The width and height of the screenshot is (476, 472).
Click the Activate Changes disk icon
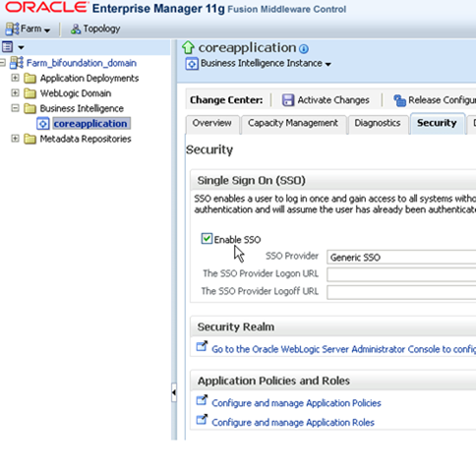coord(288,100)
